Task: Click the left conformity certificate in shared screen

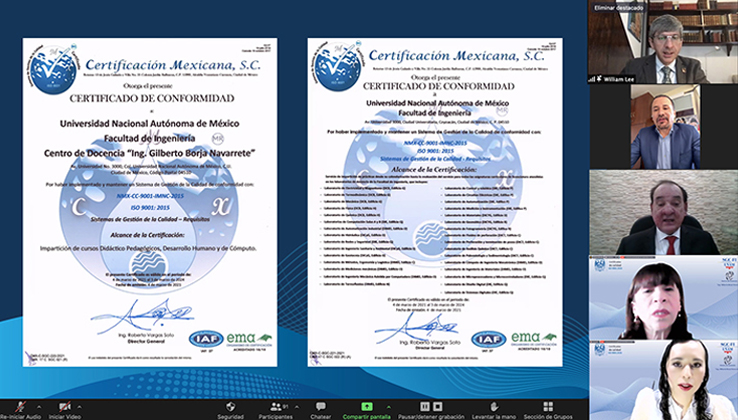Action: coord(150,202)
